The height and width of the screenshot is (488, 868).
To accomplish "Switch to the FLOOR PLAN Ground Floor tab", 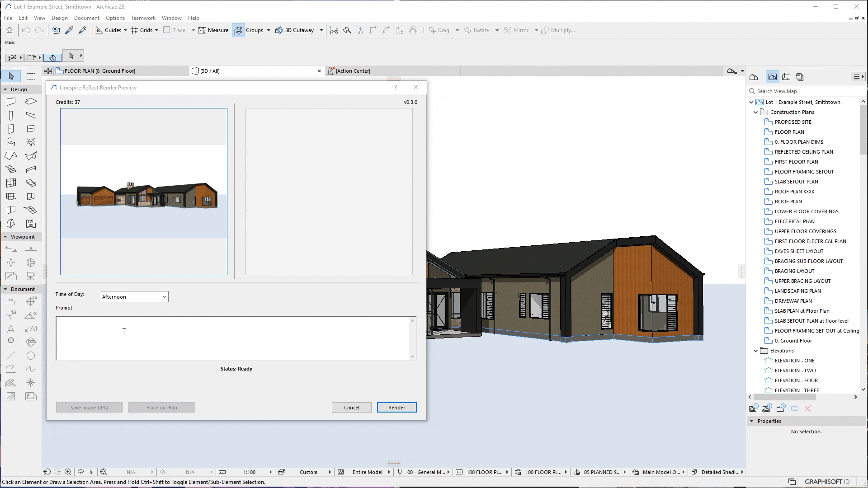I will coord(99,71).
